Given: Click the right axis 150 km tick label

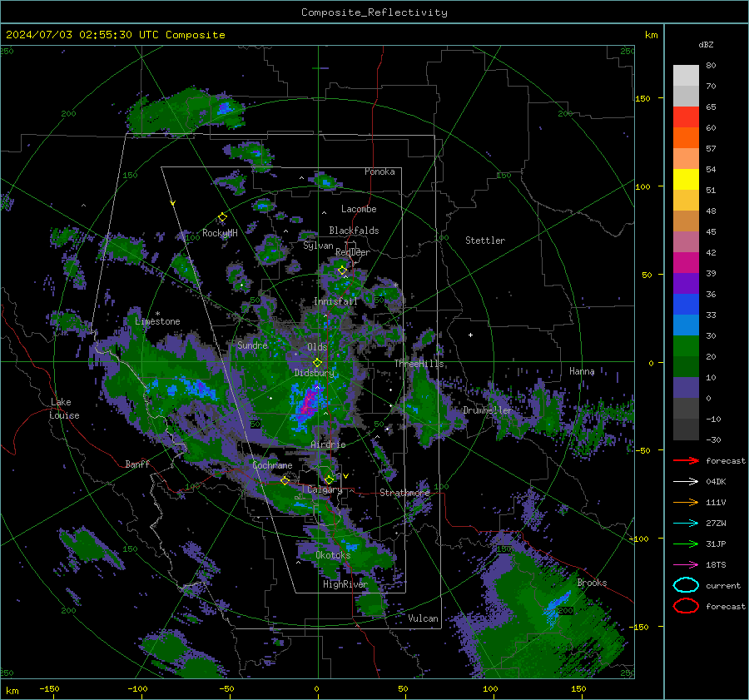Looking at the screenshot, I should click(x=643, y=98).
